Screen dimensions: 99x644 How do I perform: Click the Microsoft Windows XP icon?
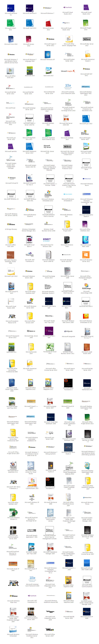[47, 54]
